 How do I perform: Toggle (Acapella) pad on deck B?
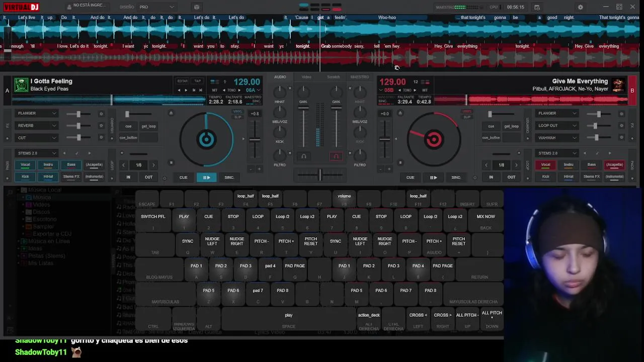point(614,164)
